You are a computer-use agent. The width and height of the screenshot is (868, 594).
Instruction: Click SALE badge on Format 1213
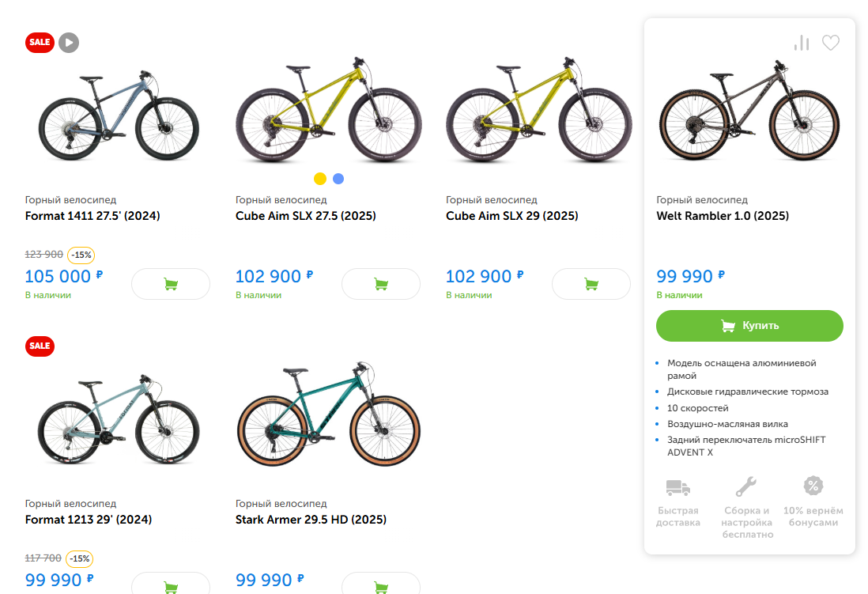coord(40,346)
